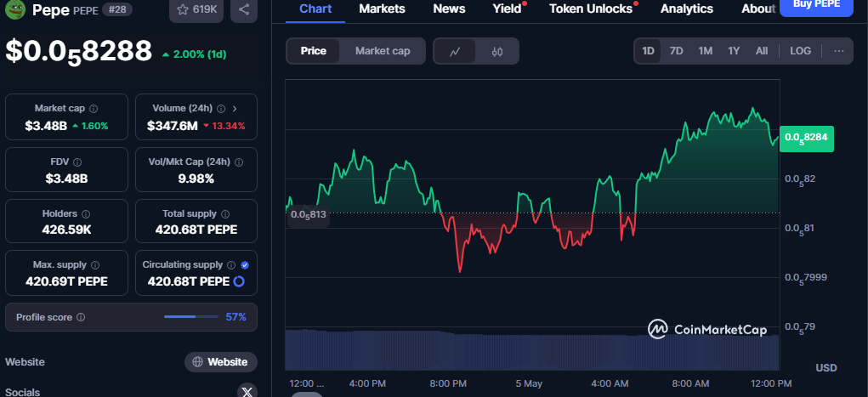Open the News tab
The height and width of the screenshot is (397, 868).
[449, 9]
